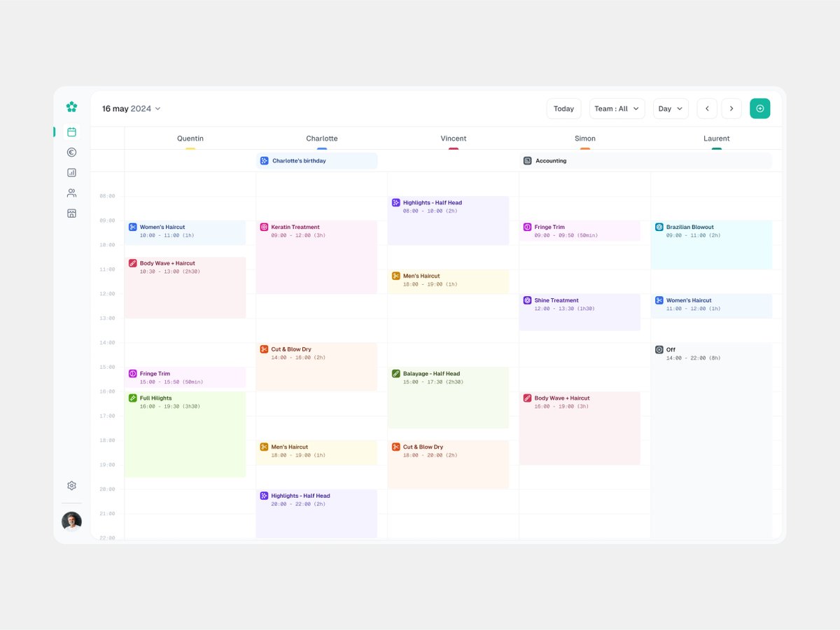Screen dimensions: 840x630
Task: Open the Full Hilights appointment
Action: [x=185, y=434]
